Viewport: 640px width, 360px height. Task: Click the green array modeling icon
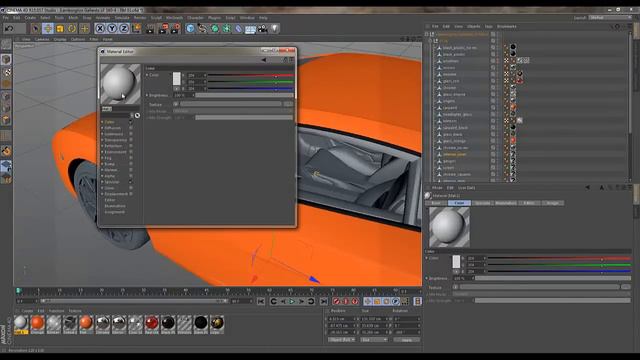tap(227, 28)
